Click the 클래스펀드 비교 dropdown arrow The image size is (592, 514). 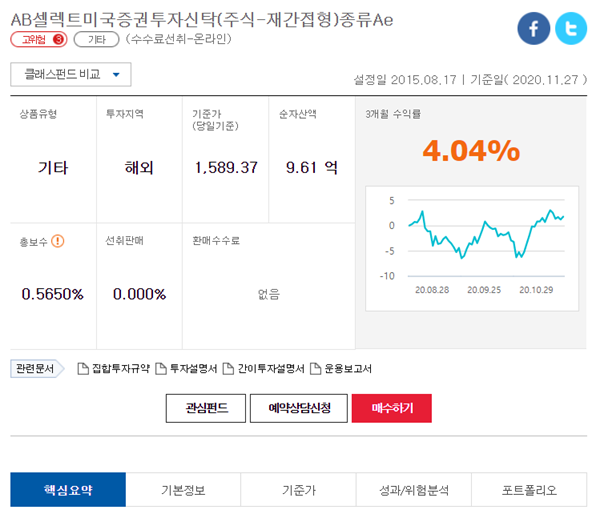coord(116,75)
